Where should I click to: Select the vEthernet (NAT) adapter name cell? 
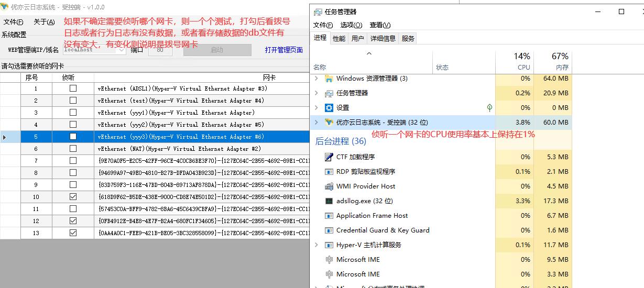click(202, 149)
